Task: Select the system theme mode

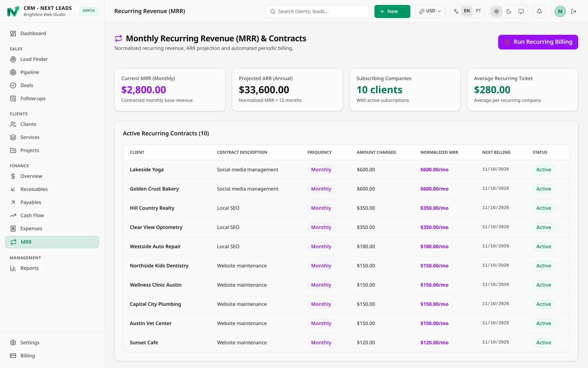Action: tap(521, 11)
